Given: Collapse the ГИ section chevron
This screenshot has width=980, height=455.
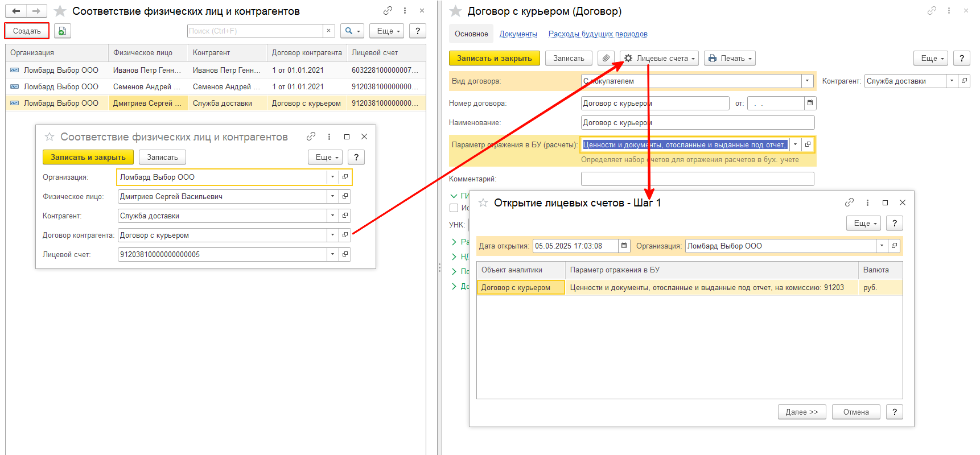Looking at the screenshot, I should pyautogui.click(x=454, y=196).
